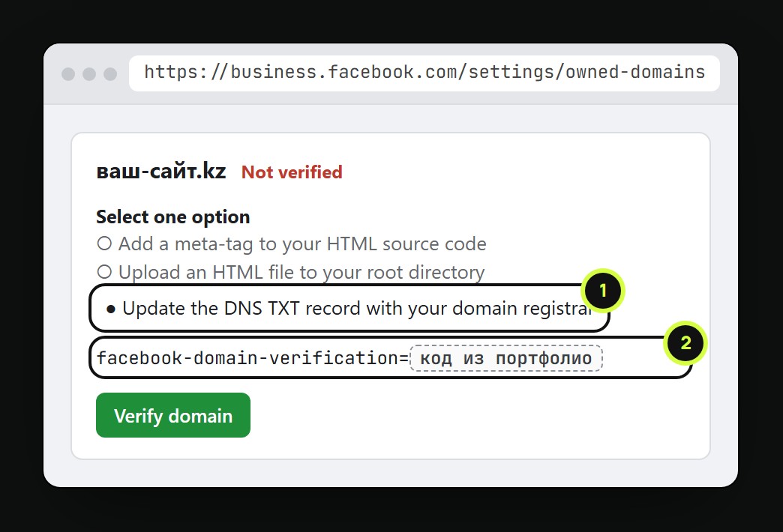
Task: Click the numbered badge 2 marker
Action: tap(685, 343)
